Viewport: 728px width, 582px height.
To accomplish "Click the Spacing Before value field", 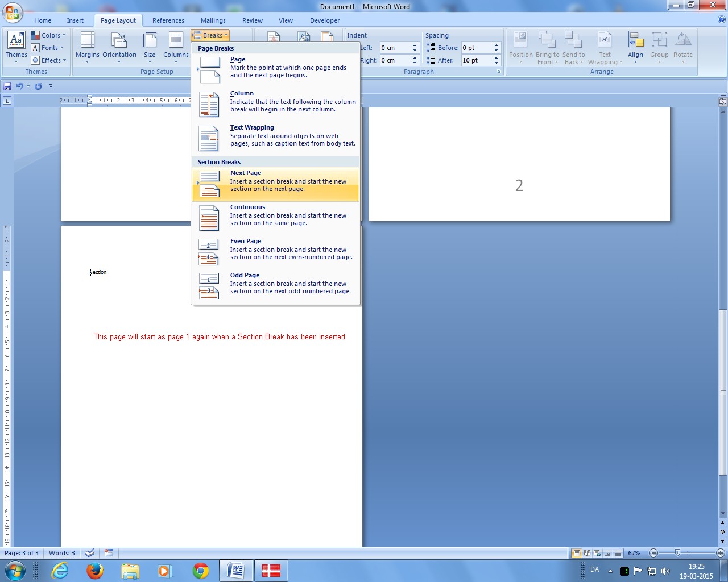I will [477, 48].
